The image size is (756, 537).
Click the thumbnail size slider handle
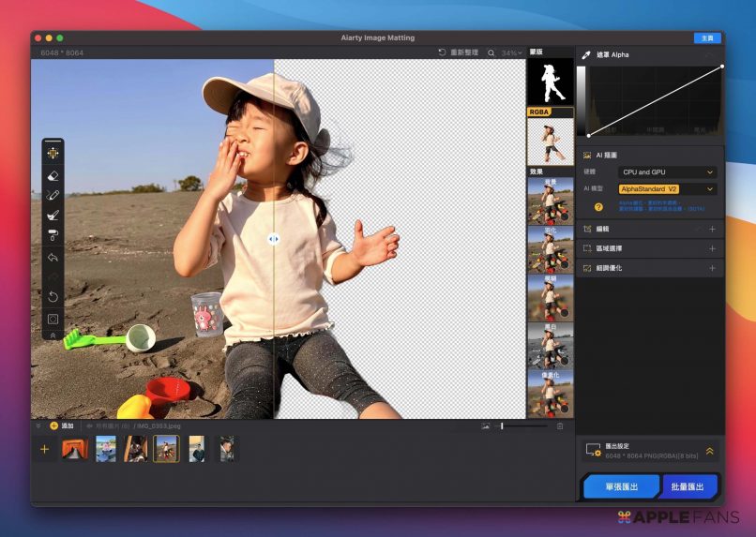point(502,426)
